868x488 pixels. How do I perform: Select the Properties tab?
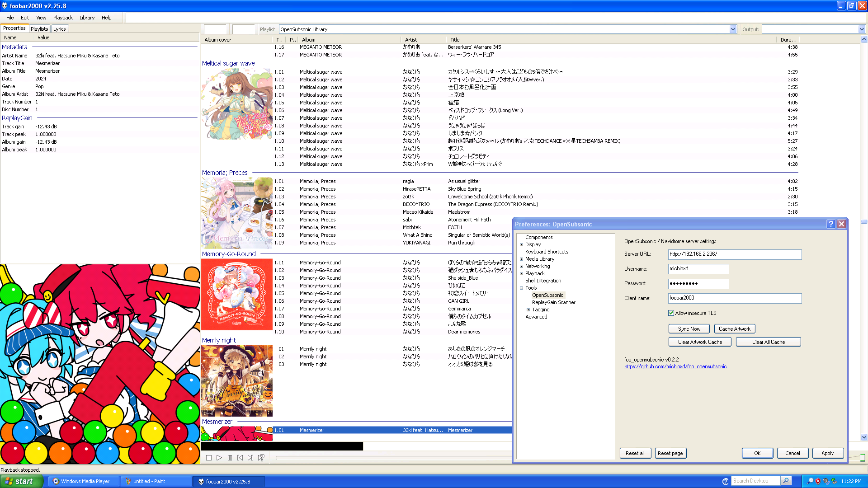14,28
